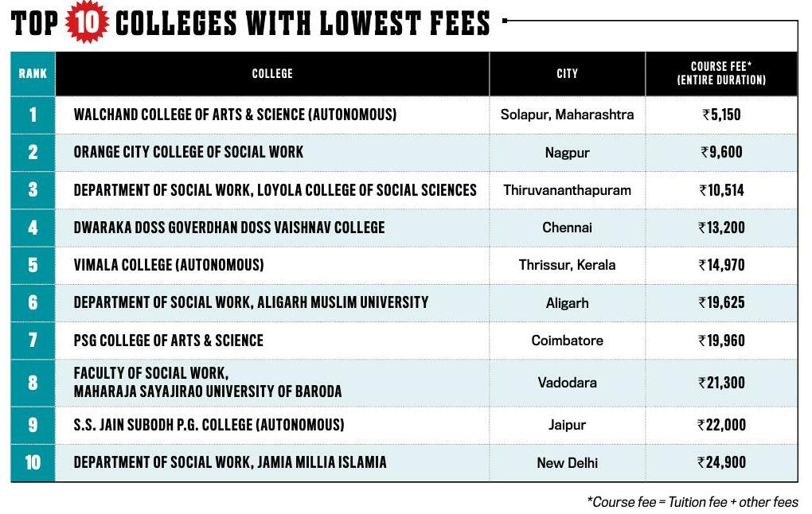812x514 pixels.
Task: Click S.S. Jain Subodh P.G. College
Action: click(x=209, y=425)
